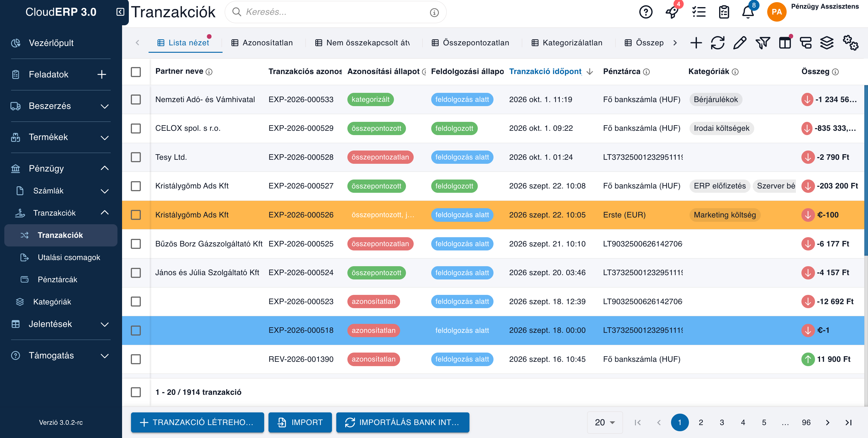Focus the Keresés search field
This screenshot has height=438, width=868.
(335, 12)
